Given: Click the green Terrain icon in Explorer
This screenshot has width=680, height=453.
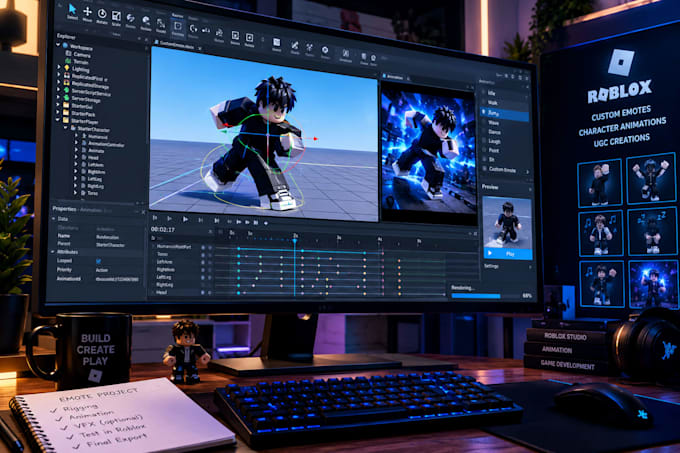Looking at the screenshot, I should pos(69,60).
